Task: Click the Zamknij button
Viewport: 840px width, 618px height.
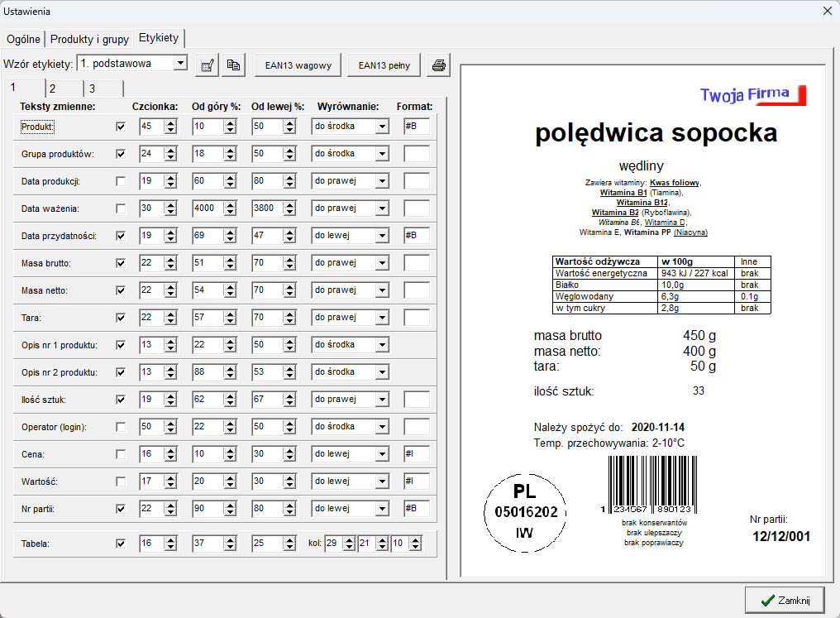Action: point(785,601)
